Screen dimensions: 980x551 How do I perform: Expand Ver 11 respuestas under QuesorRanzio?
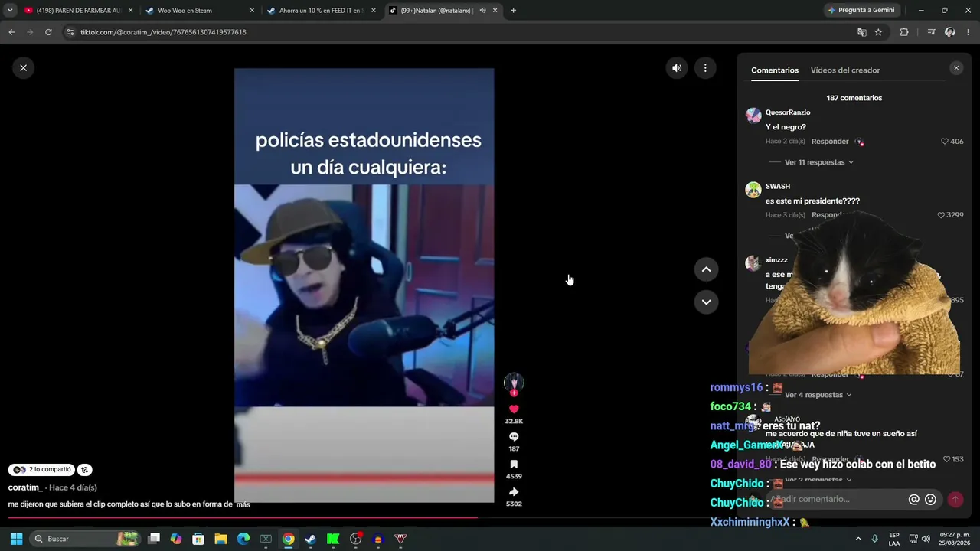tap(819, 162)
